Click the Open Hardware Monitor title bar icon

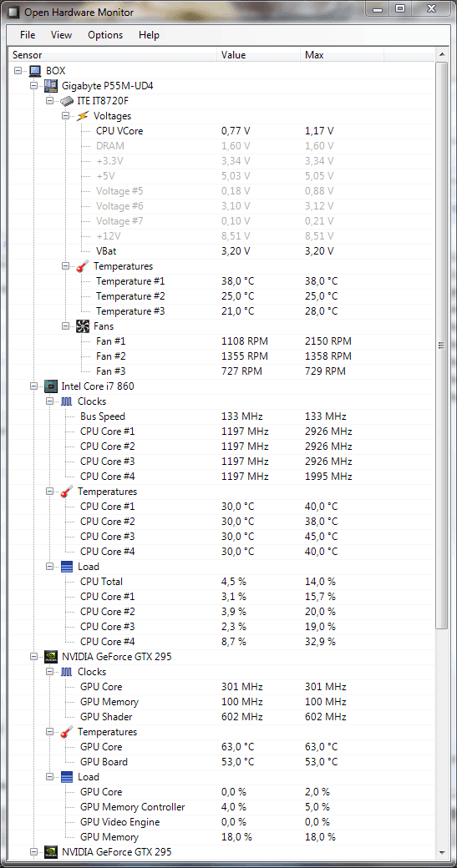coord(13,12)
